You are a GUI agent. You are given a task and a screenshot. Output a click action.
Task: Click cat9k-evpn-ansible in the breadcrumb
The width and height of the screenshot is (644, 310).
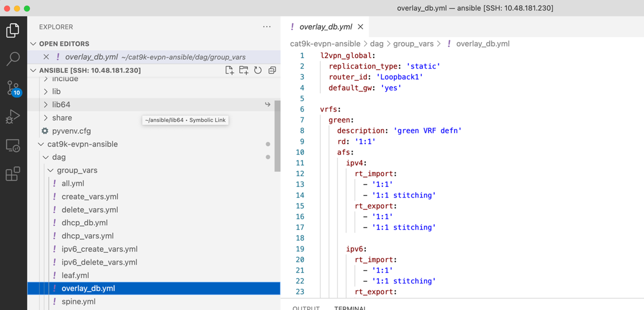tap(325, 44)
